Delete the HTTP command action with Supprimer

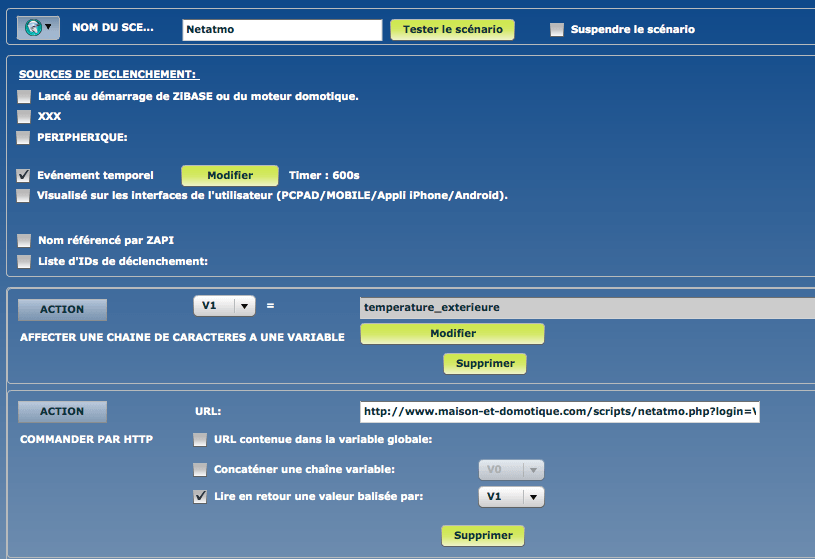coord(483,536)
